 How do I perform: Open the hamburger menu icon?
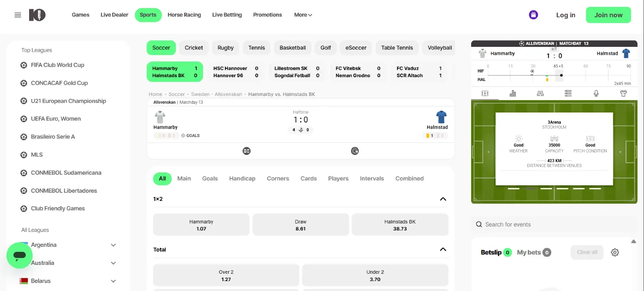(x=18, y=15)
